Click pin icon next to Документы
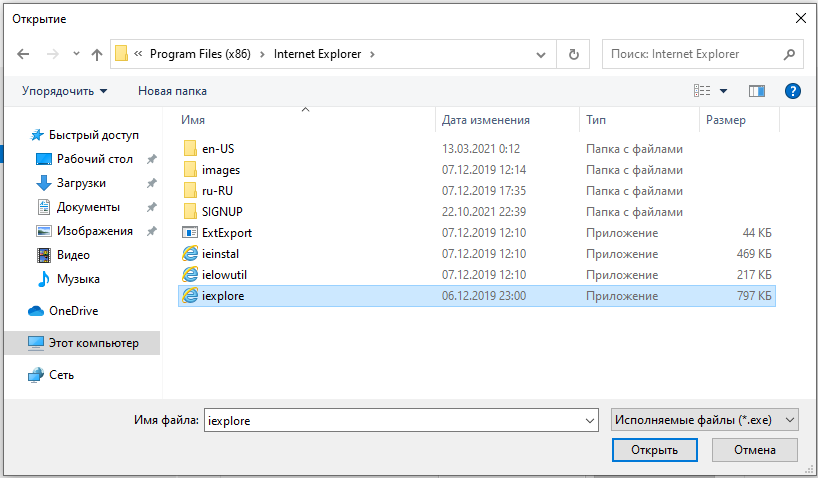The height and width of the screenshot is (478, 818). pyautogui.click(x=151, y=207)
